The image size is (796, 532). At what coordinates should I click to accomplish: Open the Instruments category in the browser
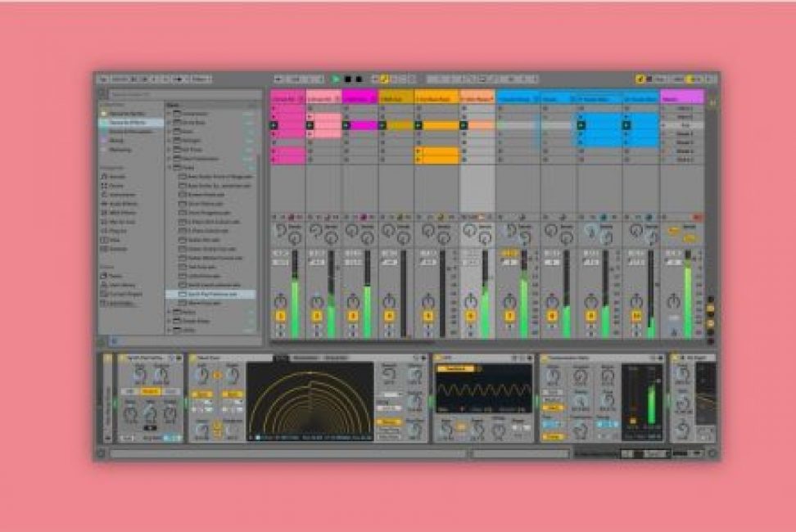click(x=122, y=195)
